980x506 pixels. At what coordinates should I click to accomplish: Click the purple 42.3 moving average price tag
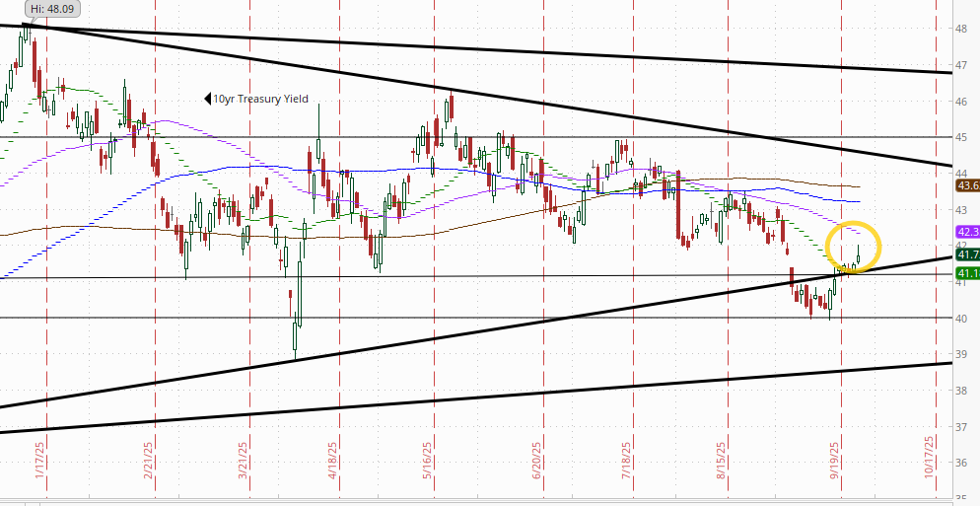pyautogui.click(x=967, y=231)
